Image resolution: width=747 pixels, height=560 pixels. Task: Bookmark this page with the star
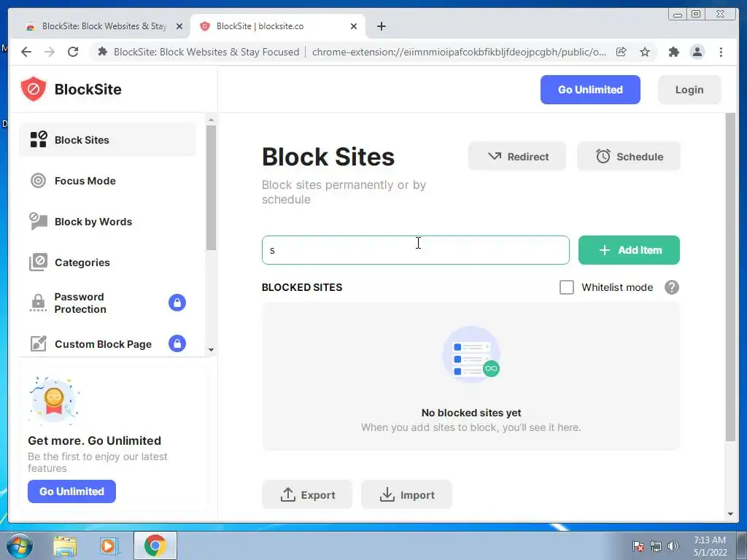click(x=645, y=52)
